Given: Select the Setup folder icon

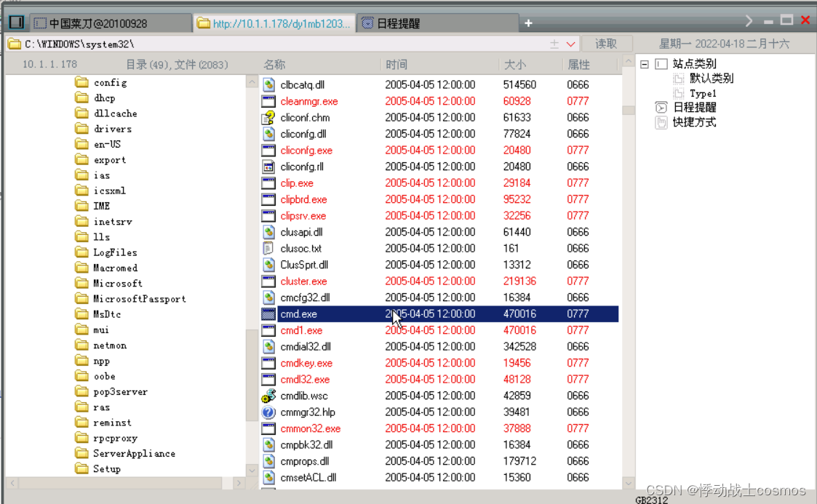Looking at the screenshot, I should (81, 468).
